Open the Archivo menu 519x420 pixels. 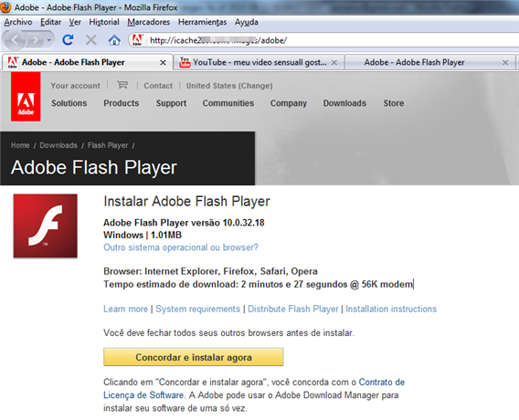pyautogui.click(x=18, y=22)
